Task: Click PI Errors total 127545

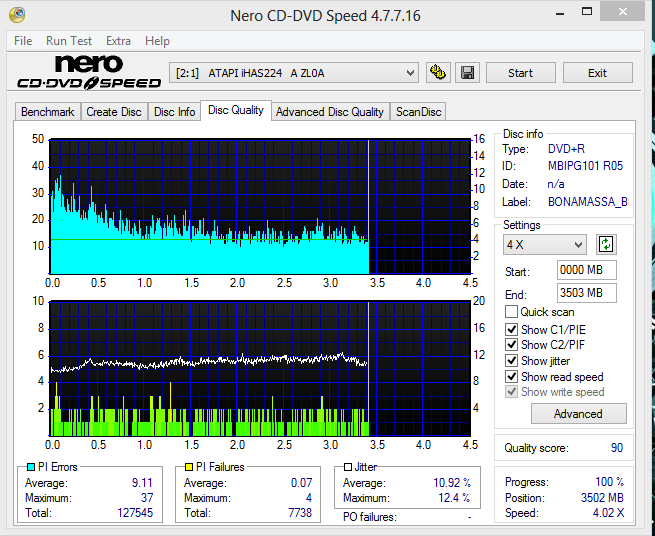Action: [135, 513]
